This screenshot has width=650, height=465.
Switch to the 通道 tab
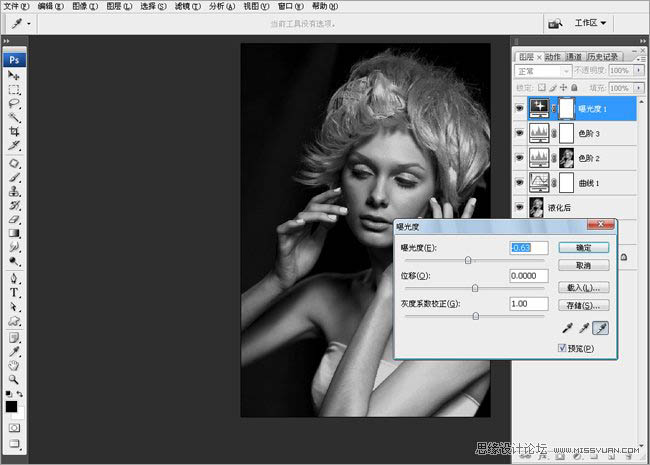pos(575,56)
